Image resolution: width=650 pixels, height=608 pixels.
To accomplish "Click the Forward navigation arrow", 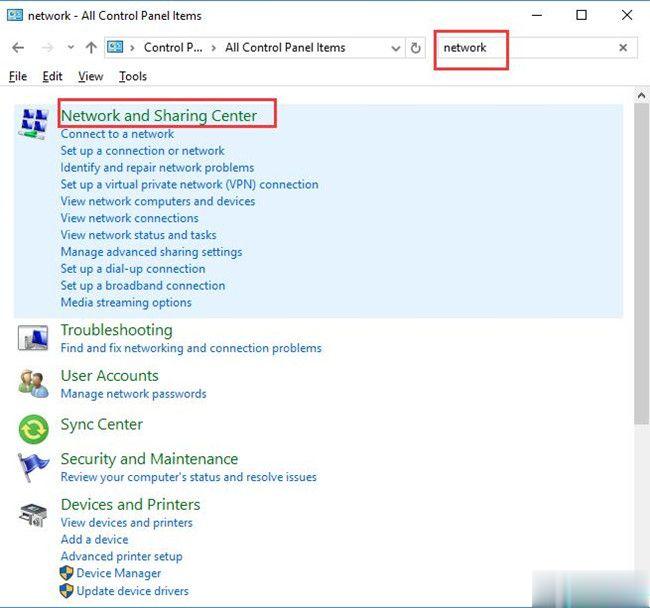I will (48, 48).
